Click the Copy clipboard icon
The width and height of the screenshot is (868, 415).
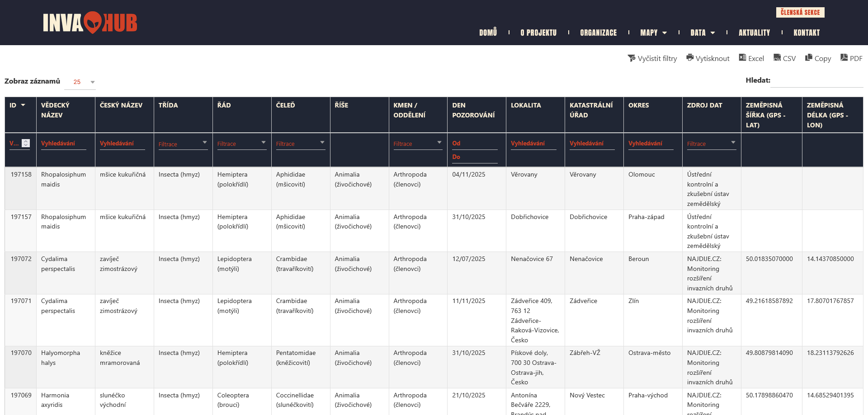coord(809,57)
